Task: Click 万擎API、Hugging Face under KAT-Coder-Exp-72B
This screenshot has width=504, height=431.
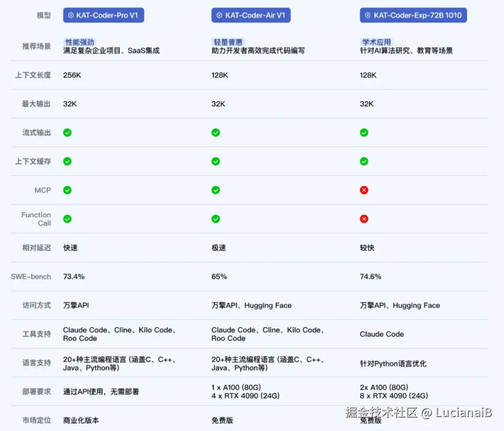Action: [400, 305]
